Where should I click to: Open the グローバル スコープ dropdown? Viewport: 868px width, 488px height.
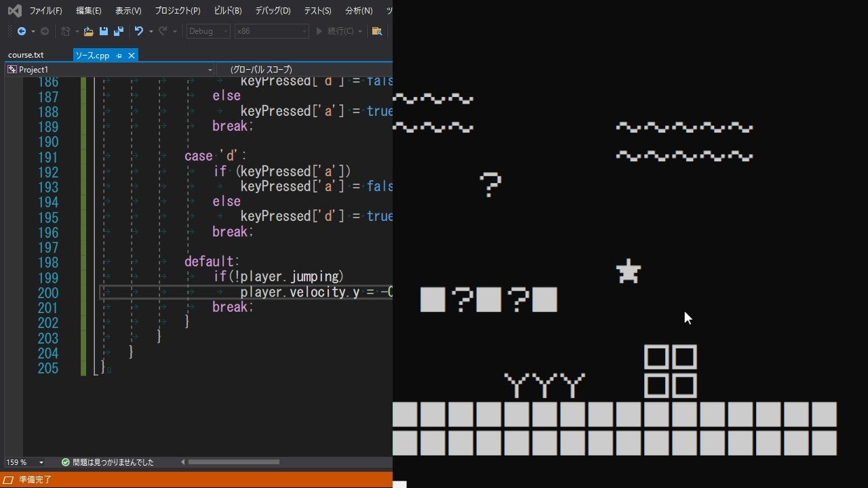[304, 70]
